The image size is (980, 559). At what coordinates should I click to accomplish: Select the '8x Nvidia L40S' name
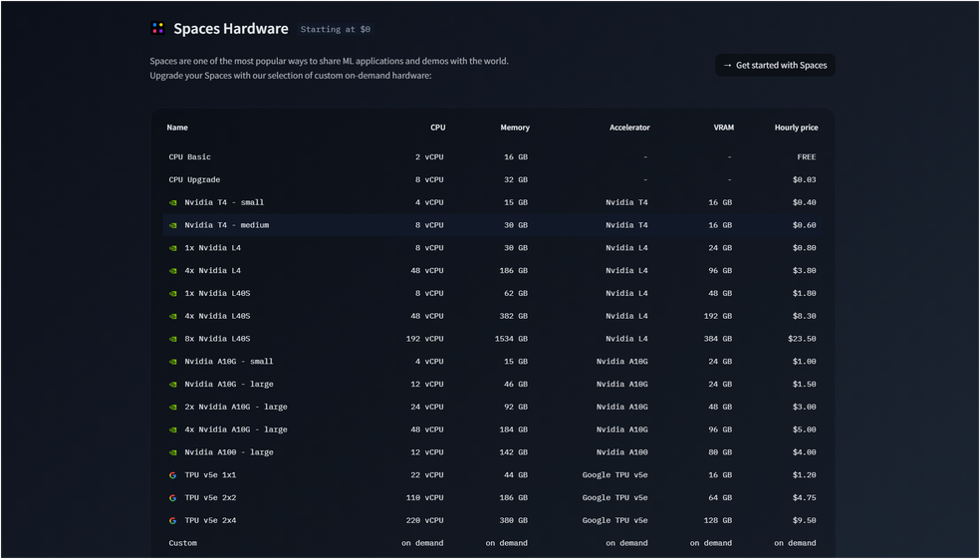[x=217, y=339]
